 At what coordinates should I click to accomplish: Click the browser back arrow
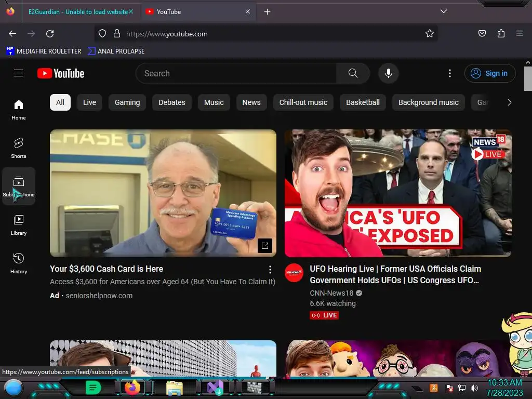(x=12, y=34)
